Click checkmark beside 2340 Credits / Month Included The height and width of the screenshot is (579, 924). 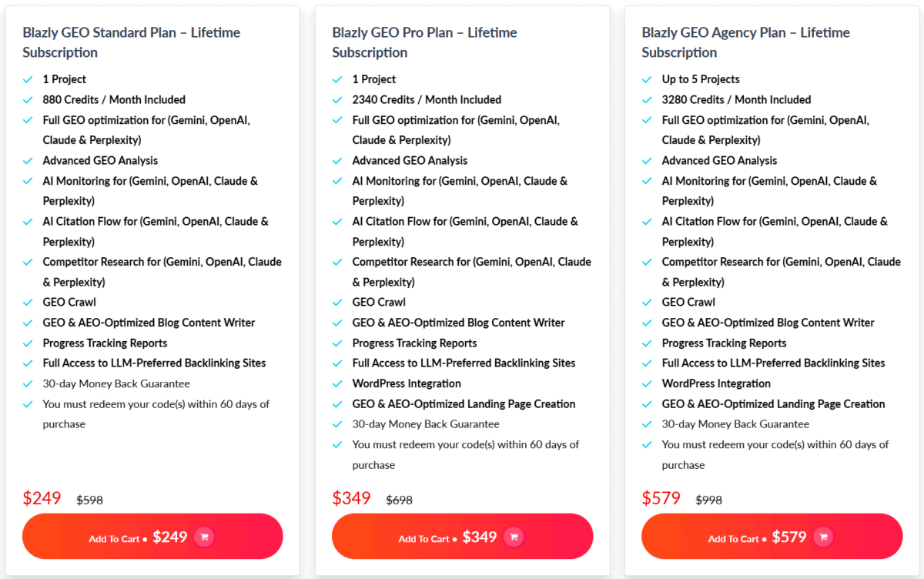click(337, 100)
